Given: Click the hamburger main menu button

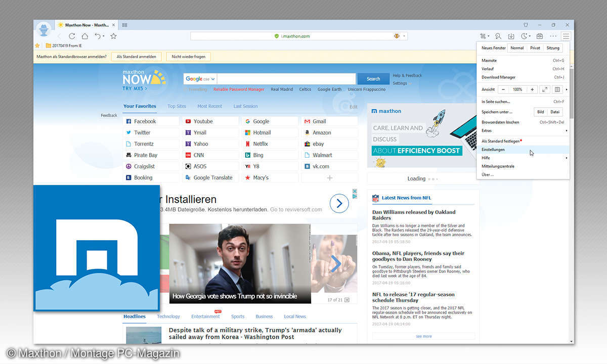Looking at the screenshot, I should click(x=566, y=36).
